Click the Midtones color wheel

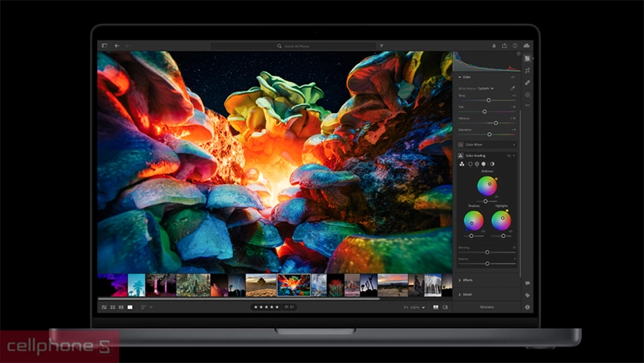tap(487, 185)
